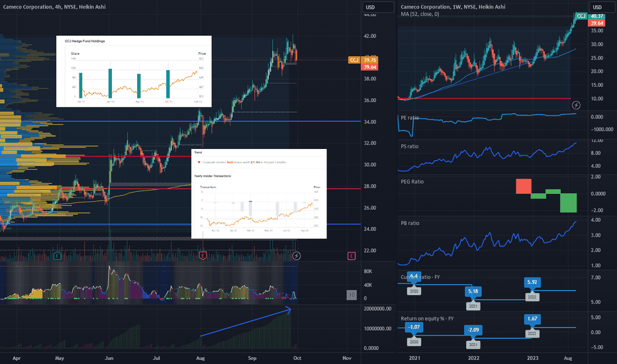Select the PE ratio indicator label

(x=410, y=118)
